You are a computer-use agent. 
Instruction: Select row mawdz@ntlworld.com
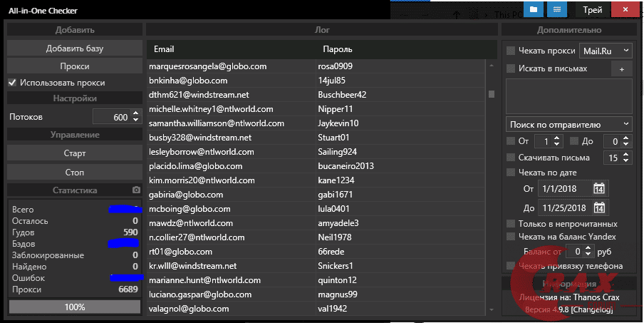click(316, 223)
